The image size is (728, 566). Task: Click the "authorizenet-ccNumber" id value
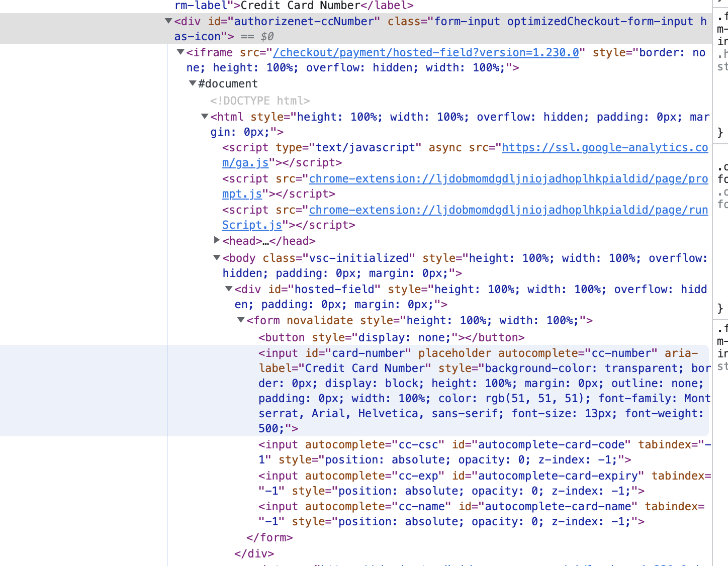click(304, 21)
